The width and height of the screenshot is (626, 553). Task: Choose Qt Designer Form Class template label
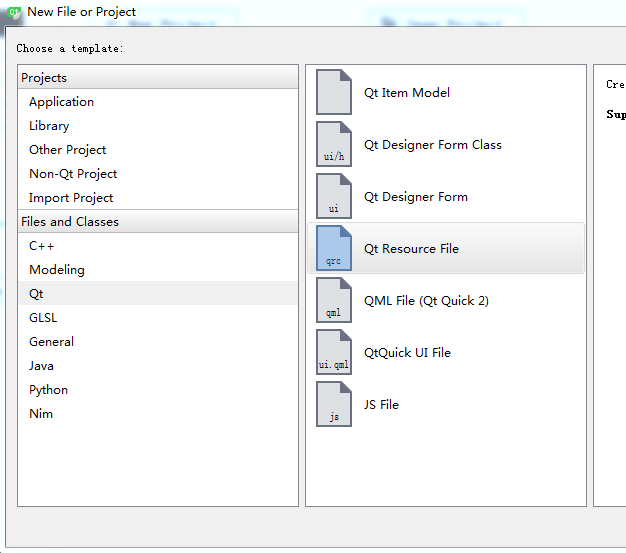click(433, 145)
